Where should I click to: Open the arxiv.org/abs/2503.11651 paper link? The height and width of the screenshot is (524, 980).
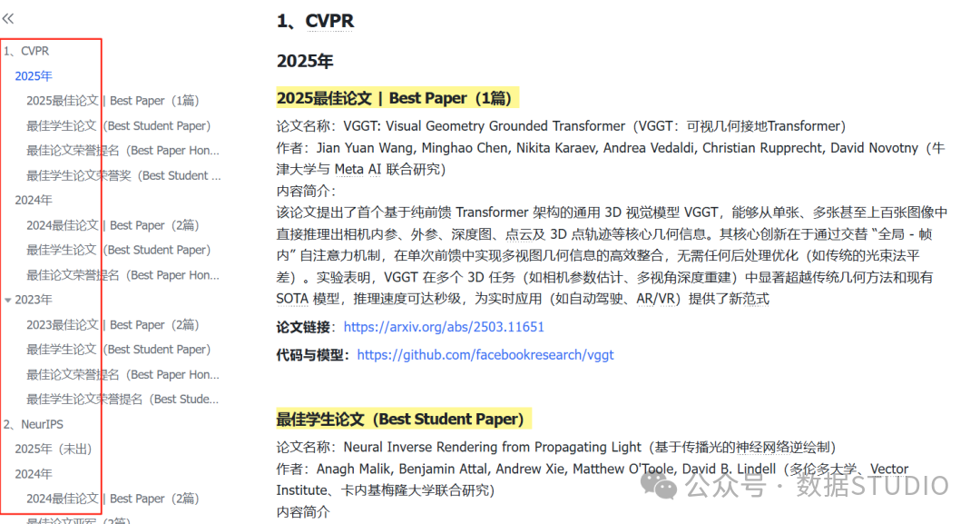click(444, 327)
